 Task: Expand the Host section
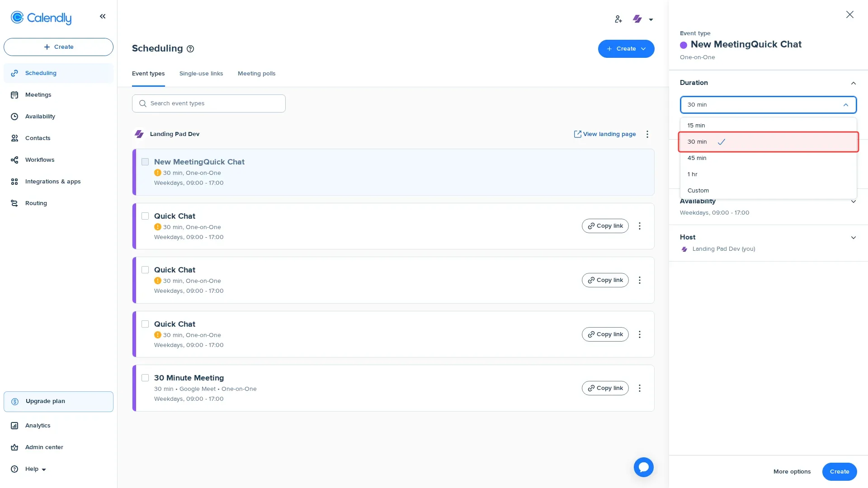[x=853, y=237]
